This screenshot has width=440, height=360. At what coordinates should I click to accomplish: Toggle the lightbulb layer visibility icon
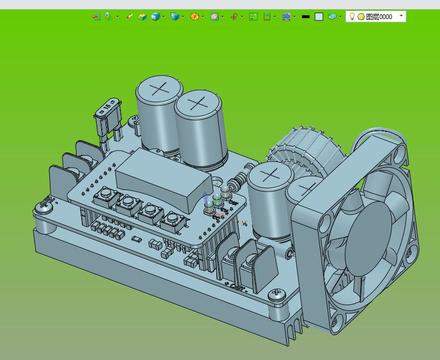[352, 16]
